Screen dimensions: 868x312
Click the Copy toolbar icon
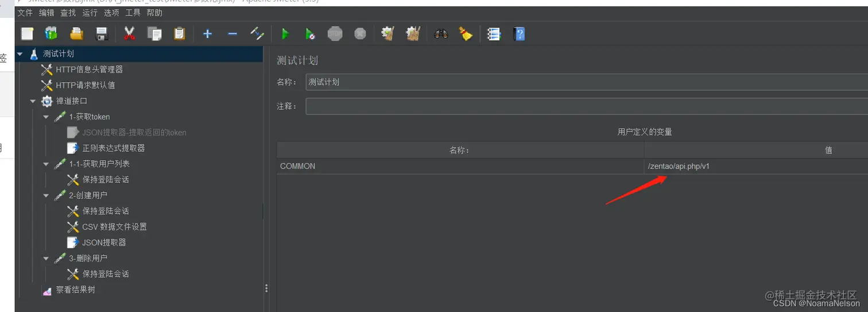tap(154, 34)
